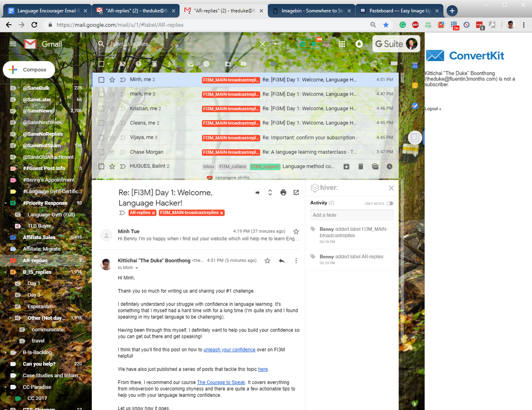This screenshot has height=410, width=532.
Task: Click the Compose button
Action: click(x=29, y=69)
